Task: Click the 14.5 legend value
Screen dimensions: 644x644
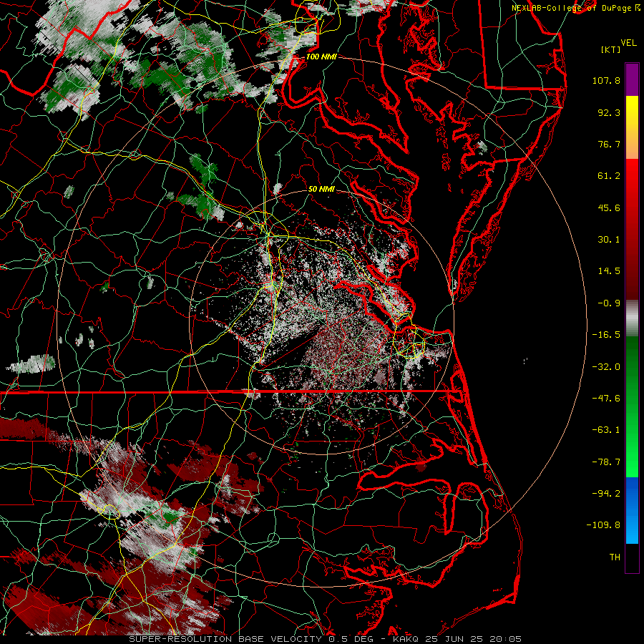Action: [x=609, y=271]
